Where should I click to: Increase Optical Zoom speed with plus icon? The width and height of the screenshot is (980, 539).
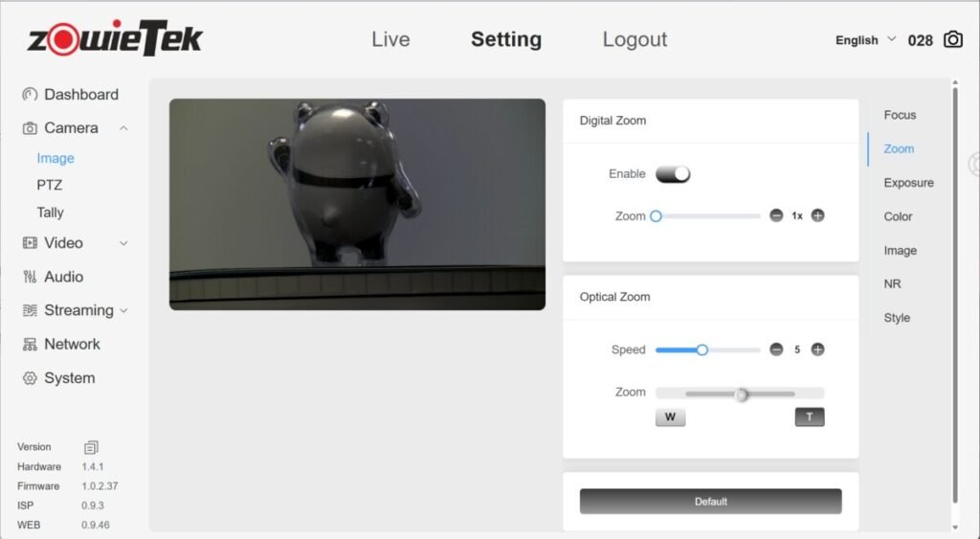(x=817, y=349)
